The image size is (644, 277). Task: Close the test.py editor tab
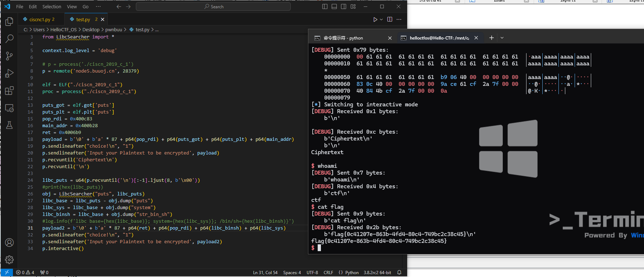pyautogui.click(x=103, y=19)
